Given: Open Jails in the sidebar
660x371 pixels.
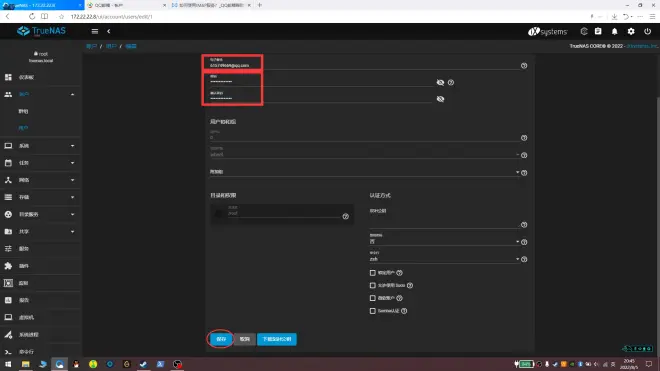Looking at the screenshot, I should click(40, 283).
